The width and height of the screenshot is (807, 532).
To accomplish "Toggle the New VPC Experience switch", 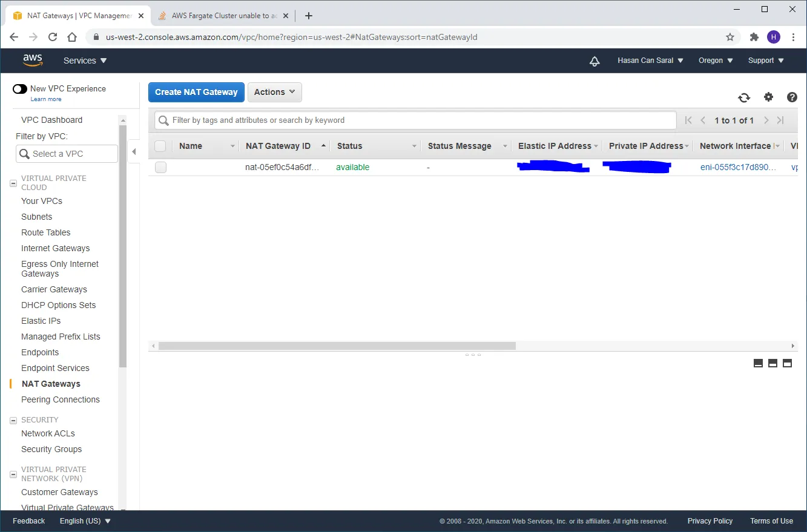I will 20,89.
